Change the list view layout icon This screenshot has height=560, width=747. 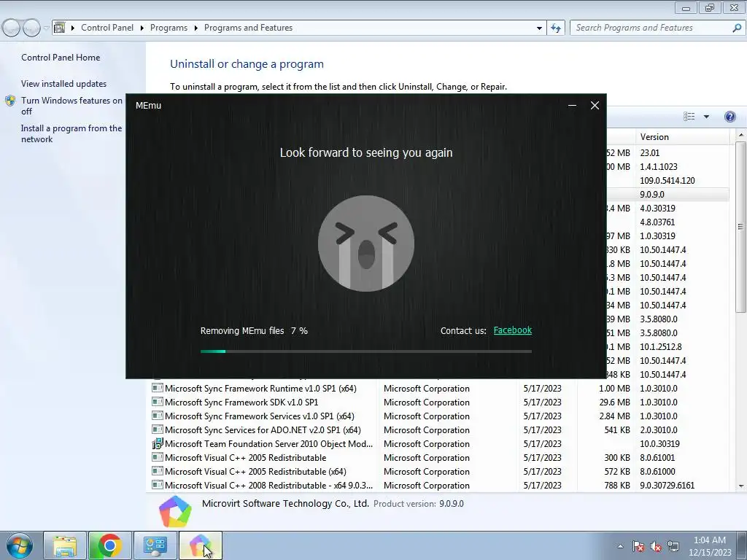coord(689,117)
